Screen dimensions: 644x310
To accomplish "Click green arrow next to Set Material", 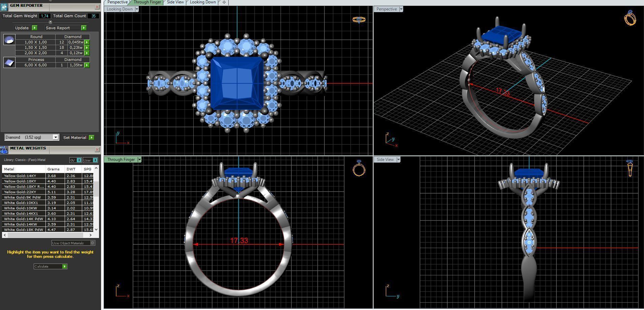I will tap(92, 138).
